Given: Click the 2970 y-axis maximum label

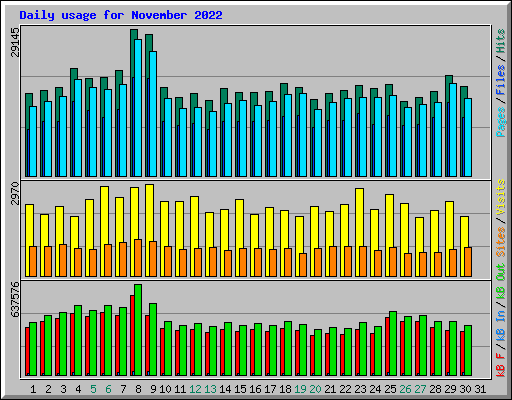Looking at the screenshot, I should point(15,193).
